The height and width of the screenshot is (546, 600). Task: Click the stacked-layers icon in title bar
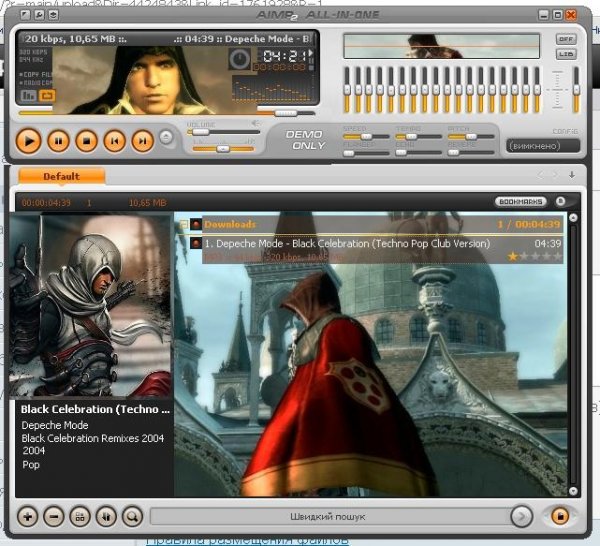click(x=53, y=15)
